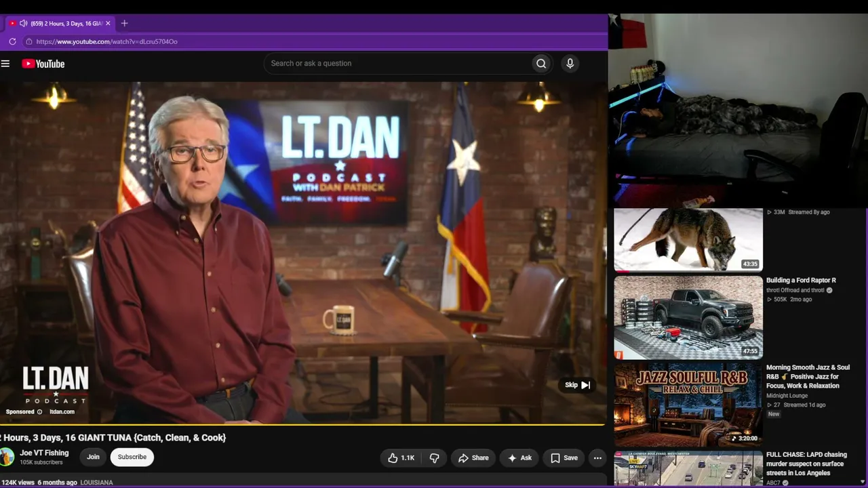Join the Joe VT Fishing channel membership

click(x=93, y=457)
